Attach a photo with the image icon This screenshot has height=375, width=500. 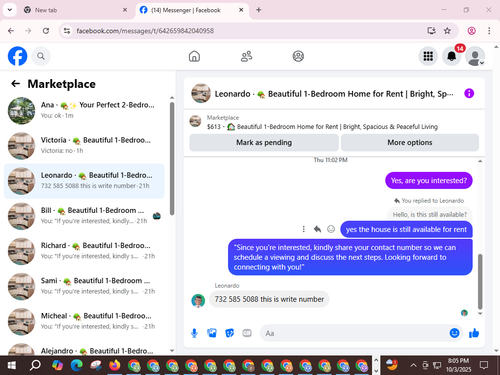(x=212, y=333)
